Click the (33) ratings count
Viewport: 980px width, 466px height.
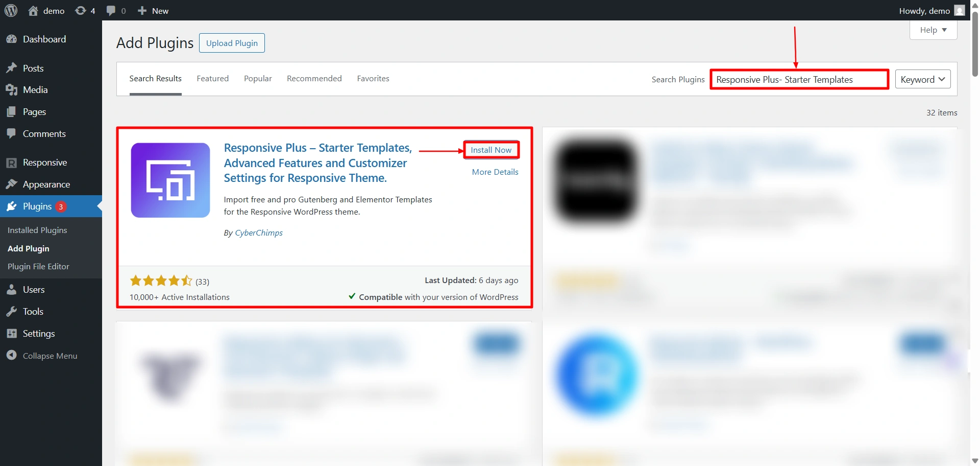pos(202,282)
